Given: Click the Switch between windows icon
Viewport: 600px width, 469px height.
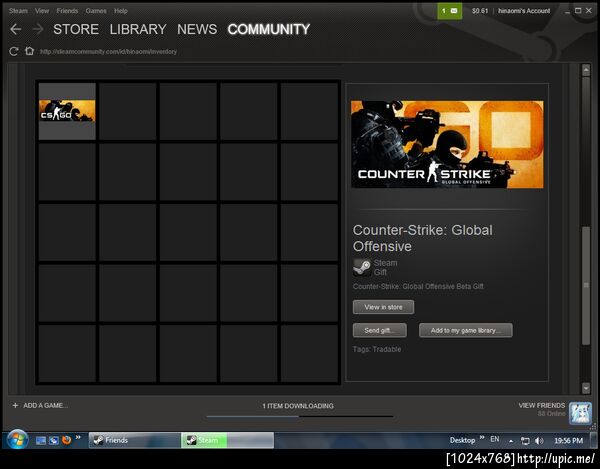Looking at the screenshot, I should (x=54, y=440).
